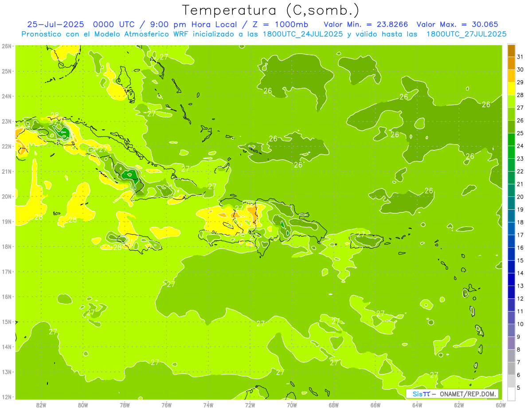
Task: Click the 23N latitude axis label
Action: [x=6, y=121]
